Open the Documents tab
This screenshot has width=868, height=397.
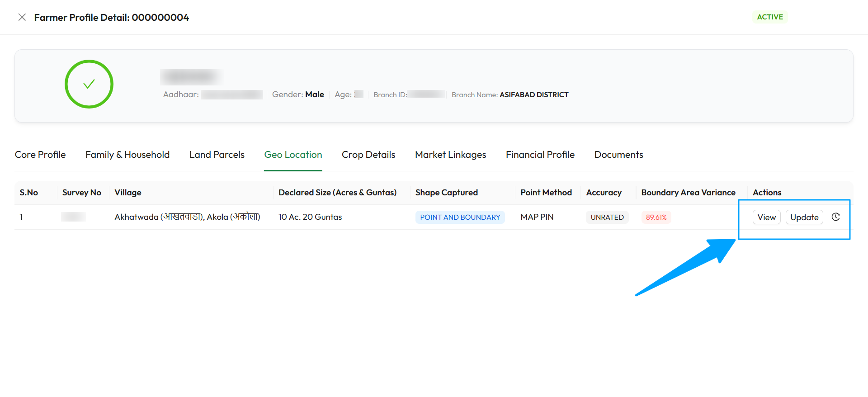(x=618, y=155)
